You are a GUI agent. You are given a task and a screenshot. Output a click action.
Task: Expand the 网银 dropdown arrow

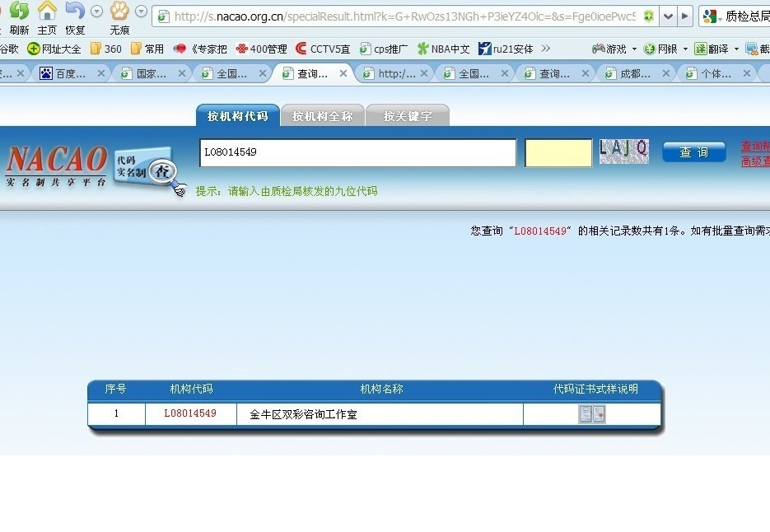point(685,49)
